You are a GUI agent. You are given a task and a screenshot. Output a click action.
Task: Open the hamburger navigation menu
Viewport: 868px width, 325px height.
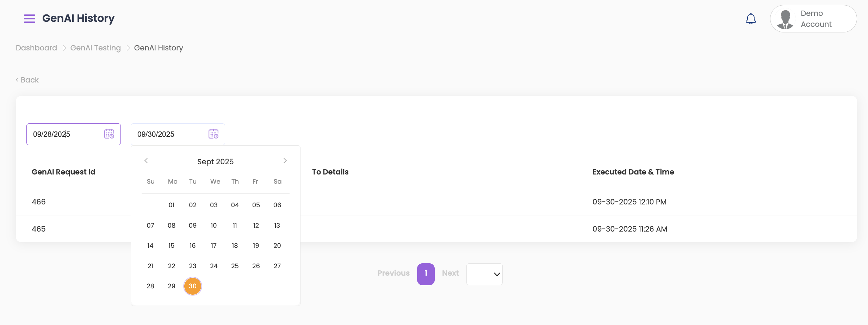tap(30, 19)
